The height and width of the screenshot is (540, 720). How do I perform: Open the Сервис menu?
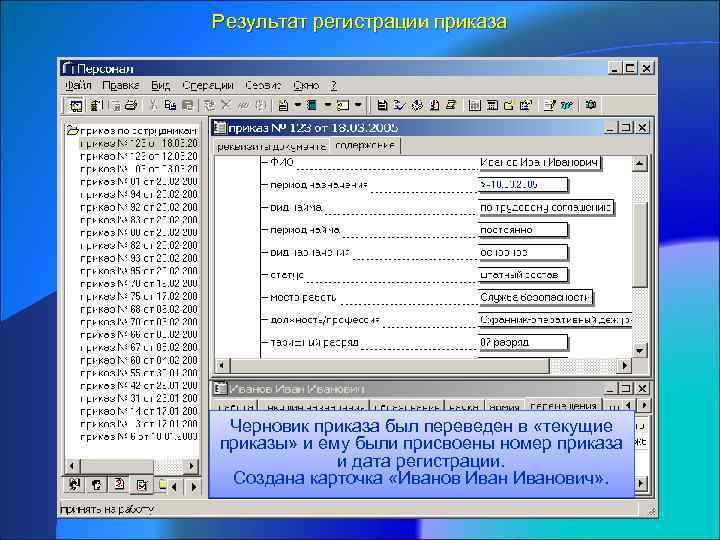(263, 85)
